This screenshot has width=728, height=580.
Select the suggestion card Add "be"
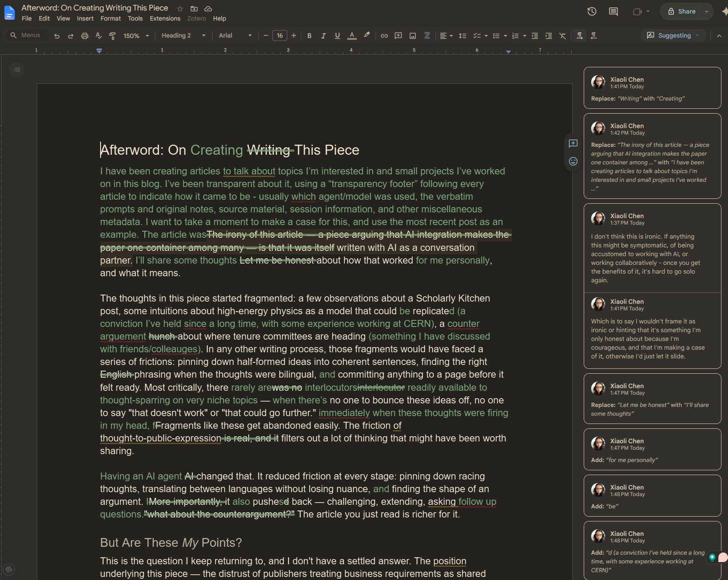point(652,496)
